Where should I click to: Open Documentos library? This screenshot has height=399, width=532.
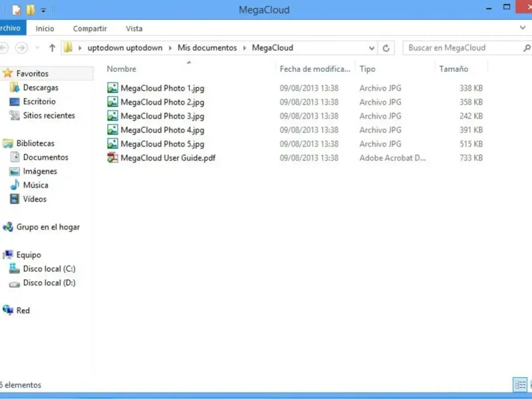(45, 157)
